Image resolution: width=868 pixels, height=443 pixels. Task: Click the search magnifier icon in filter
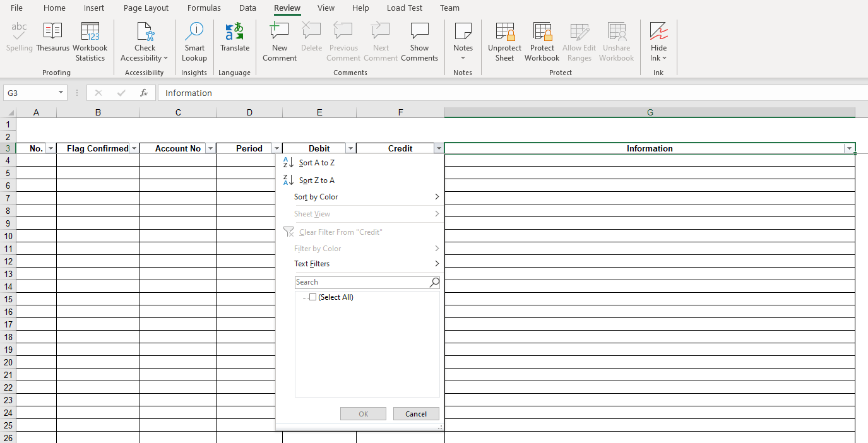point(434,282)
